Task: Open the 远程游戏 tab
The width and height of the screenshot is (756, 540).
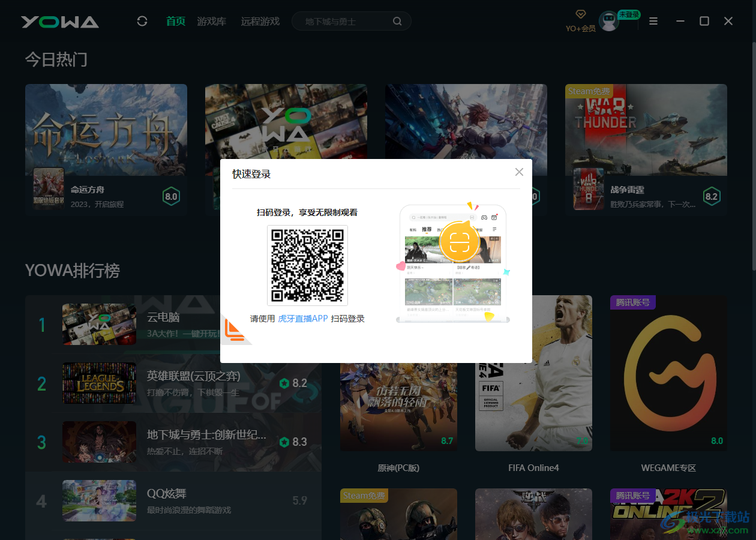Action: click(x=260, y=22)
